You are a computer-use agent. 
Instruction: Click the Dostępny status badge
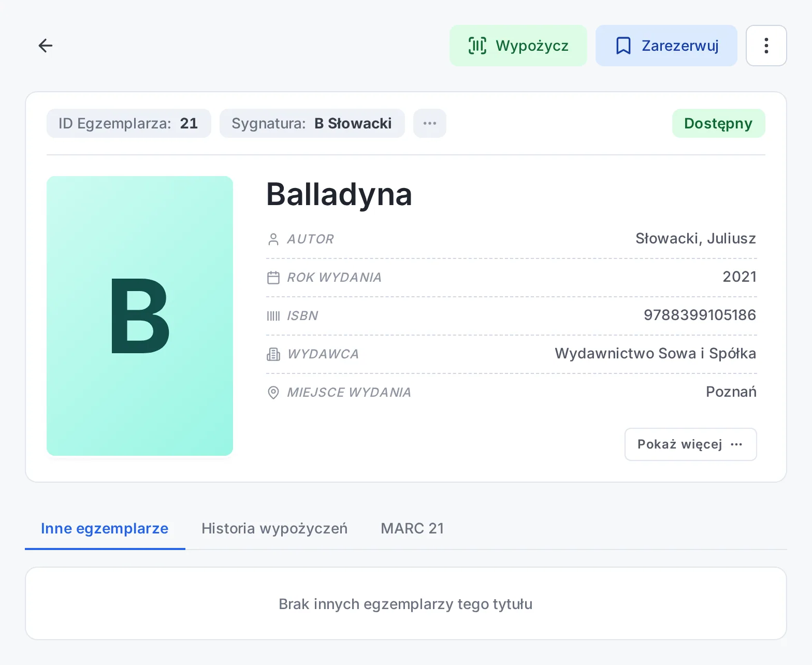pyautogui.click(x=718, y=123)
